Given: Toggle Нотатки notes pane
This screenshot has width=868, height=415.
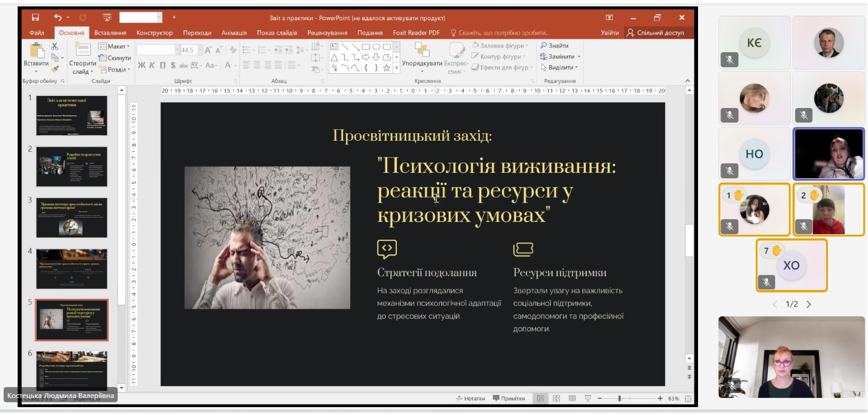Looking at the screenshot, I should coord(471,399).
